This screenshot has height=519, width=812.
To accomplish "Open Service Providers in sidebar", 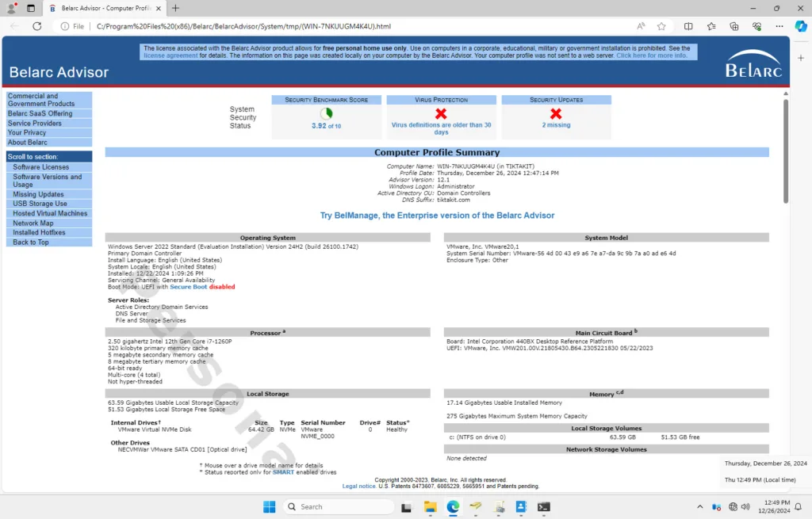I will [49, 123].
